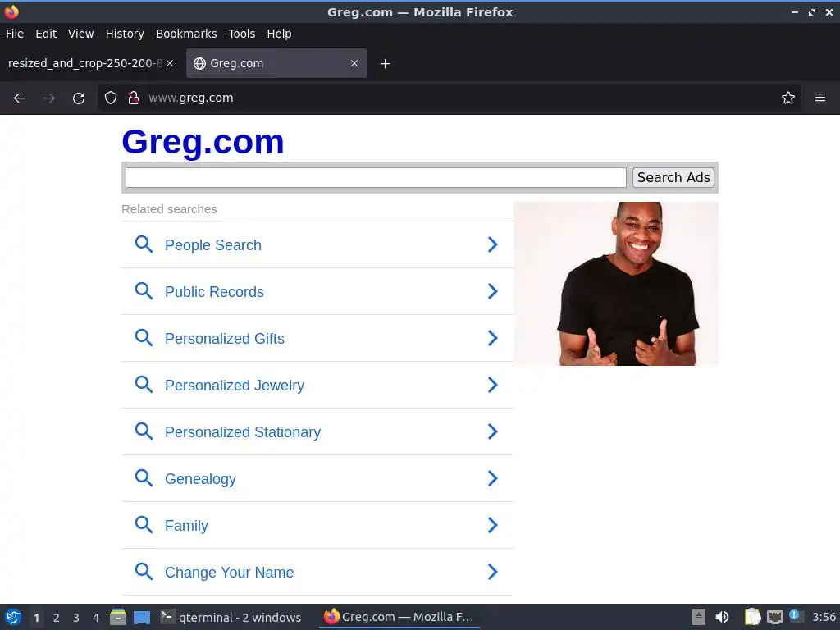Click the network monitor tray icon
The height and width of the screenshot is (630, 840).
[x=774, y=617]
